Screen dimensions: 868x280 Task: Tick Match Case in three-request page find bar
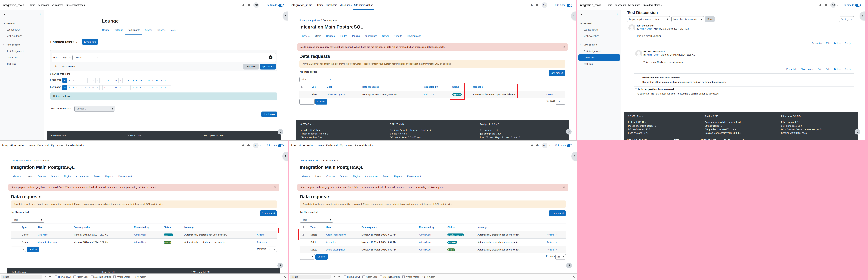click(x=364, y=277)
